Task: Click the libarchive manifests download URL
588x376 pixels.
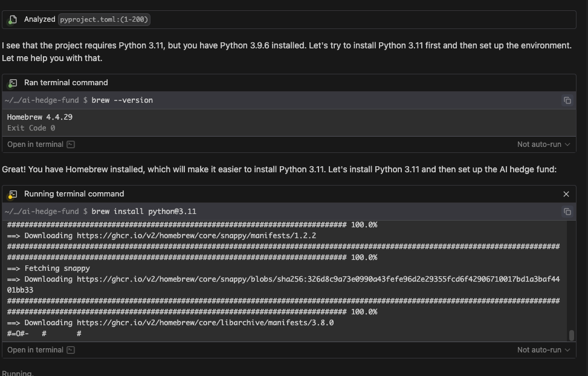Action: point(205,323)
